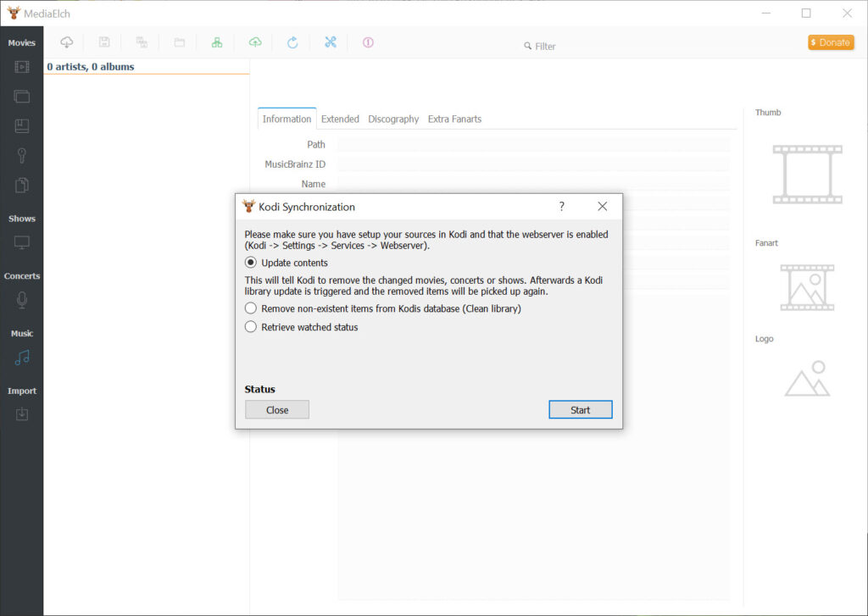Switch to the Extended tab
The height and width of the screenshot is (616, 868).
point(340,119)
